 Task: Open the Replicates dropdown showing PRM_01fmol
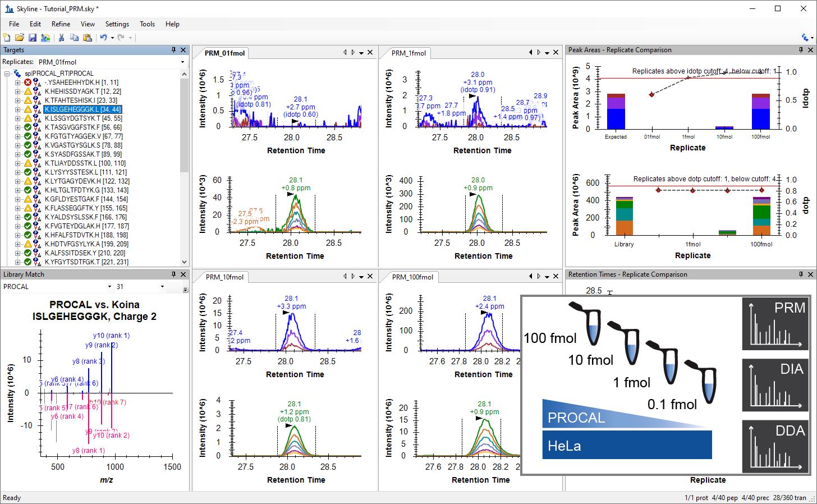[182, 62]
